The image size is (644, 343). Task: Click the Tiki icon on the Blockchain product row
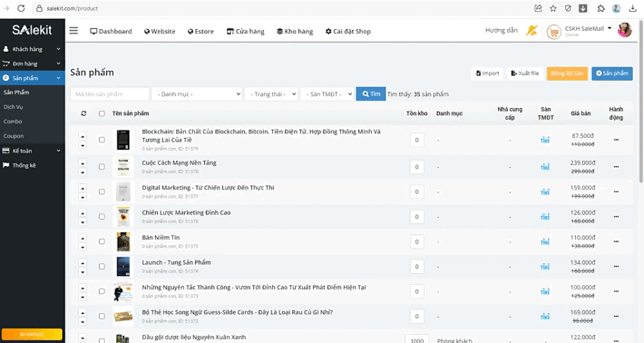(x=545, y=139)
